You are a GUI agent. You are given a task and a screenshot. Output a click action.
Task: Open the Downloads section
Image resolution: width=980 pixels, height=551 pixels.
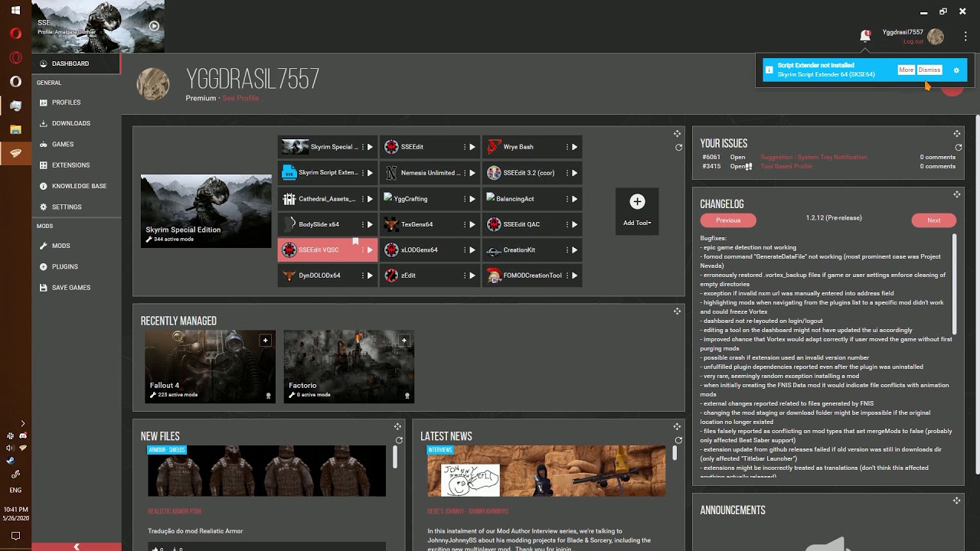[x=76, y=123]
